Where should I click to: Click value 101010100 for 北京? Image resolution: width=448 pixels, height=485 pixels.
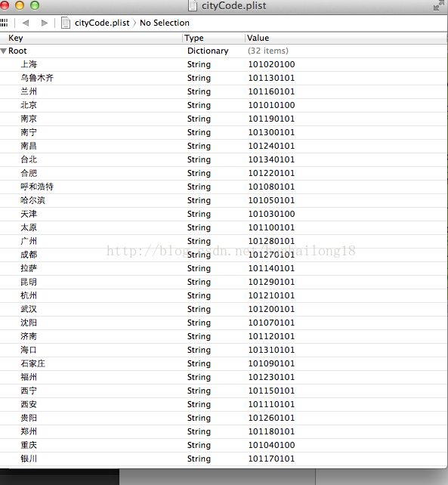click(272, 105)
